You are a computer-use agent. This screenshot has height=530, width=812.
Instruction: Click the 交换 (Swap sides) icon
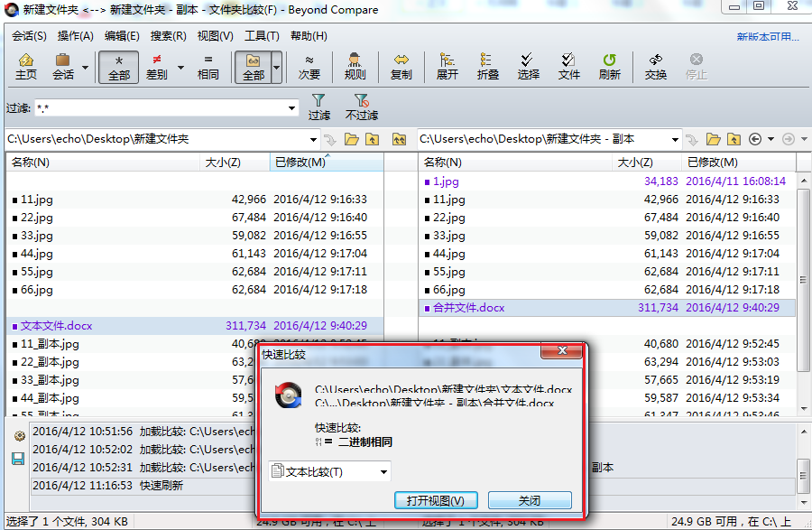coord(655,66)
